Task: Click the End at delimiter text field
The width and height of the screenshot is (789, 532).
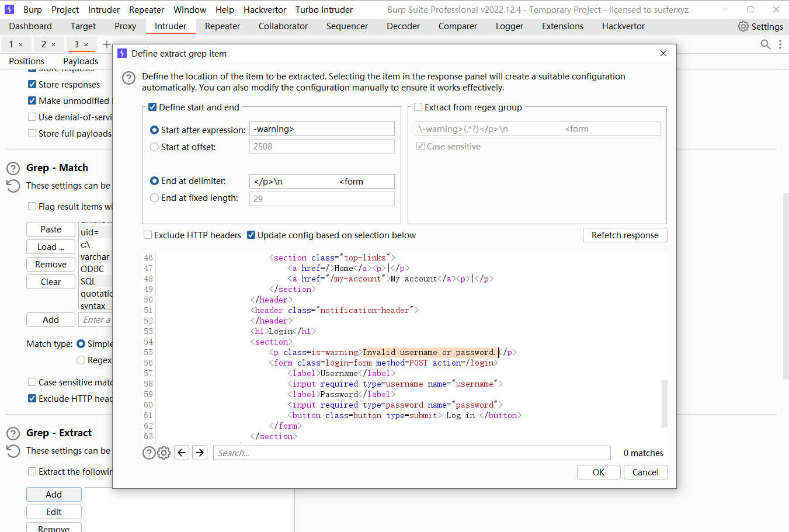Action: tap(322, 182)
